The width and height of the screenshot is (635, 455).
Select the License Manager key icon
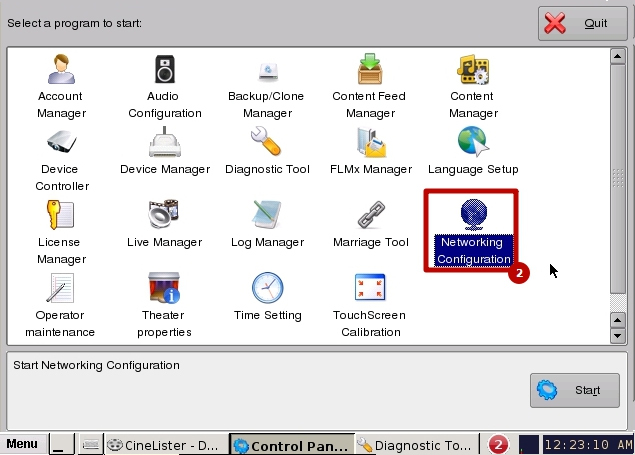click(x=60, y=215)
